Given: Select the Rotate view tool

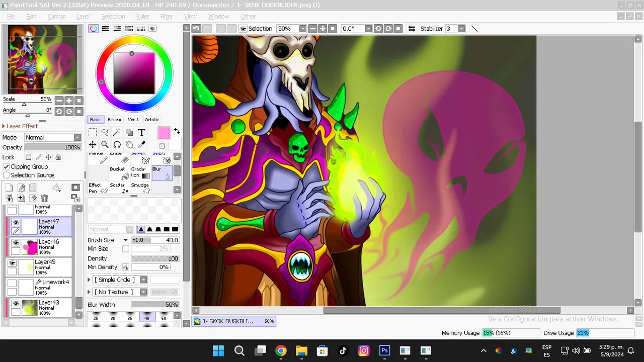Looking at the screenshot, I should click(x=117, y=144).
